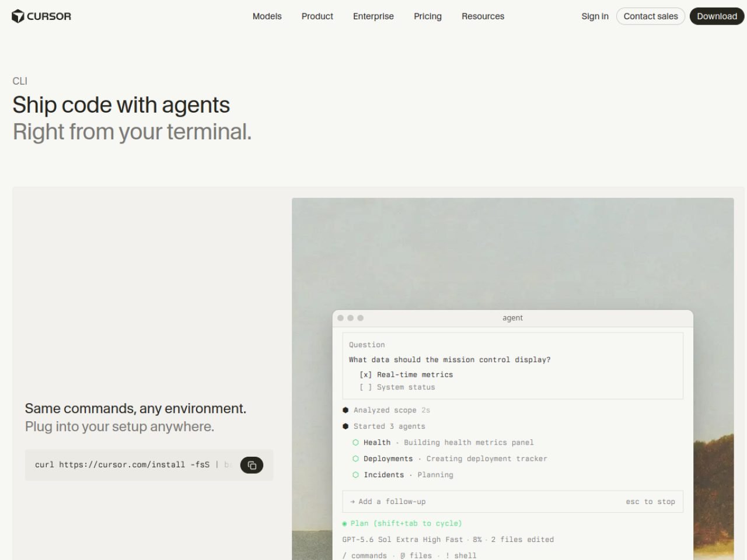
Task: Go to the Pricing page
Action: (x=427, y=16)
